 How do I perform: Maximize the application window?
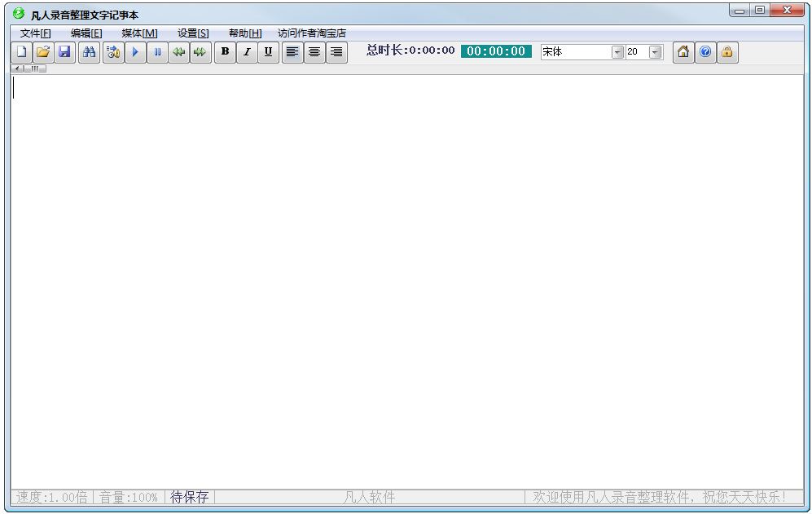[760, 11]
